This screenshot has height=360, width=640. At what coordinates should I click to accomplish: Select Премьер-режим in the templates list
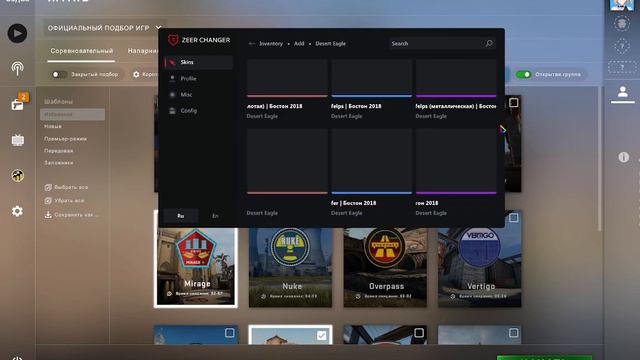(x=65, y=139)
